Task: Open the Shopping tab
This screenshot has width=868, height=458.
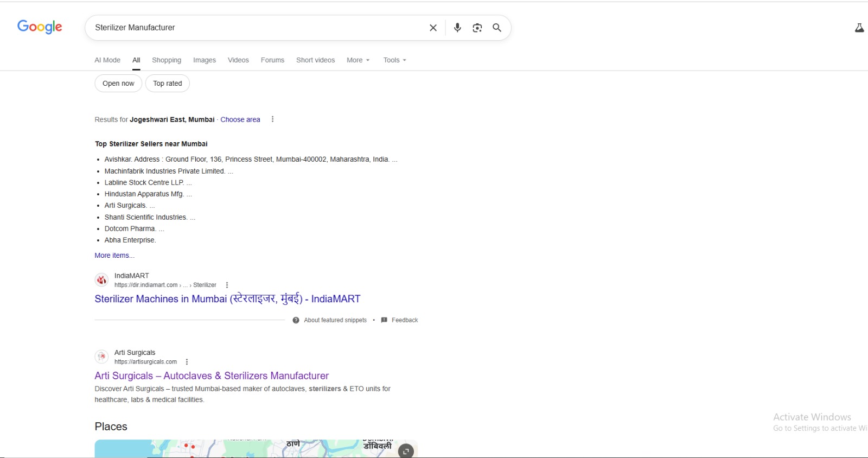Action: click(x=167, y=60)
